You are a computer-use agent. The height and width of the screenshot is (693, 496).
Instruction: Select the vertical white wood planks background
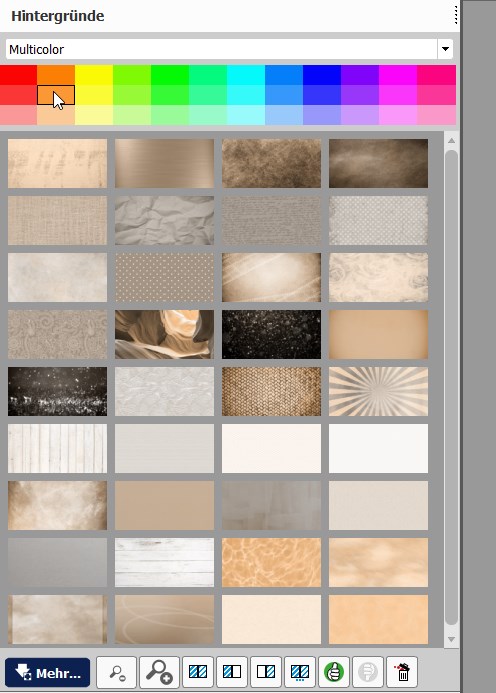(x=57, y=449)
